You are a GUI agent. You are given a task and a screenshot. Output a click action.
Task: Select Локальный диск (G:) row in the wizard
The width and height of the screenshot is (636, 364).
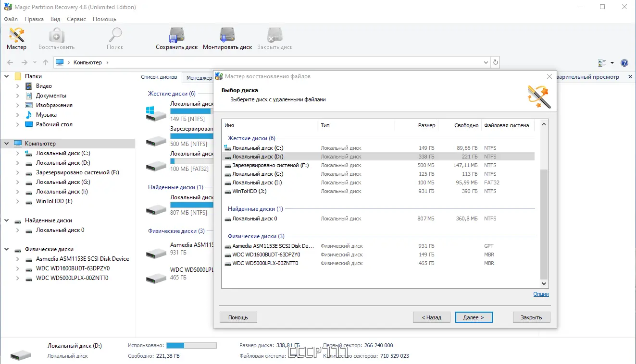[379, 174]
